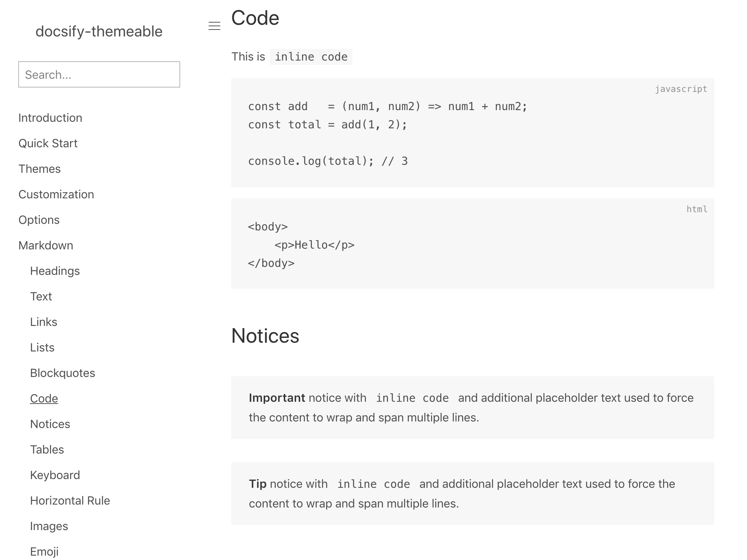Open the Customization page
Viewport: 747px width, 560px height.
coord(56,194)
